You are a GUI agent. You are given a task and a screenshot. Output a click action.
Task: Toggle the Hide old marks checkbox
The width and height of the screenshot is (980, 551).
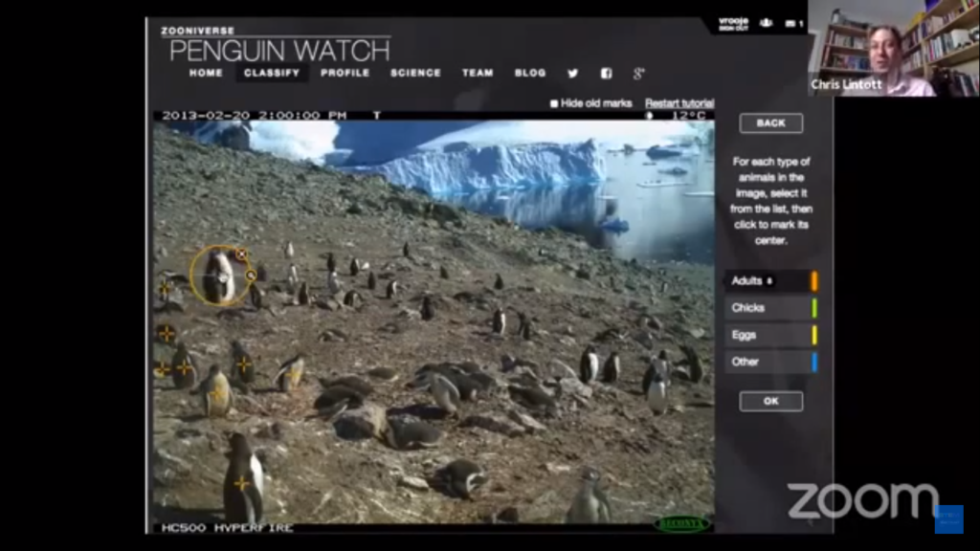(x=554, y=103)
